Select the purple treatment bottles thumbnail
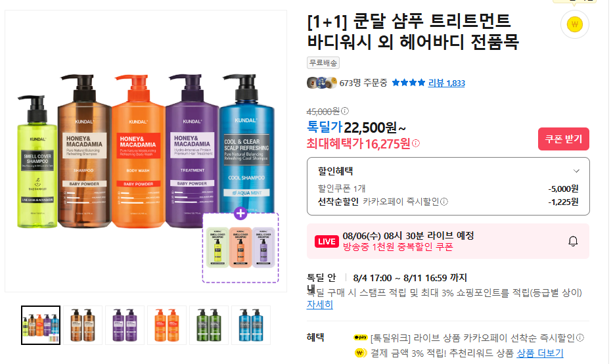Viewport: 613px width, 364px height. point(125,325)
